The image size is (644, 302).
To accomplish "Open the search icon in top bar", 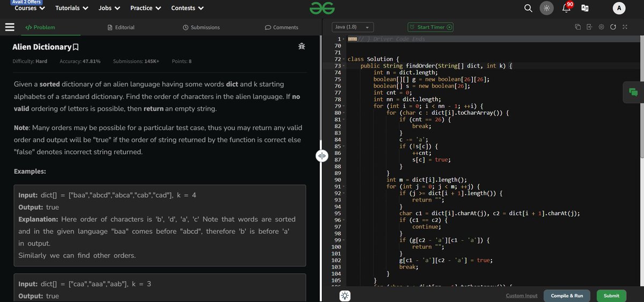I will pyautogui.click(x=528, y=8).
